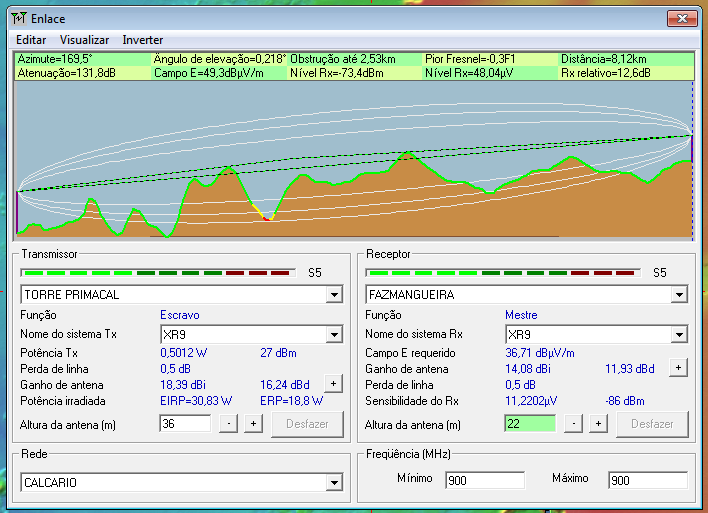Image resolution: width=708 pixels, height=513 pixels.
Task: Click the 16,24 dBd antenna gain value
Action: (285, 385)
